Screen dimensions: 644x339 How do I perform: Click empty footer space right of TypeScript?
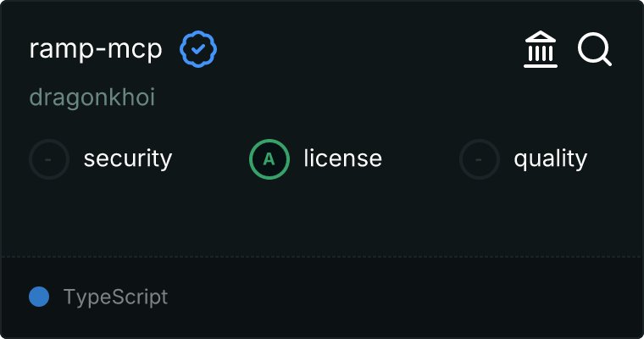coord(407,297)
